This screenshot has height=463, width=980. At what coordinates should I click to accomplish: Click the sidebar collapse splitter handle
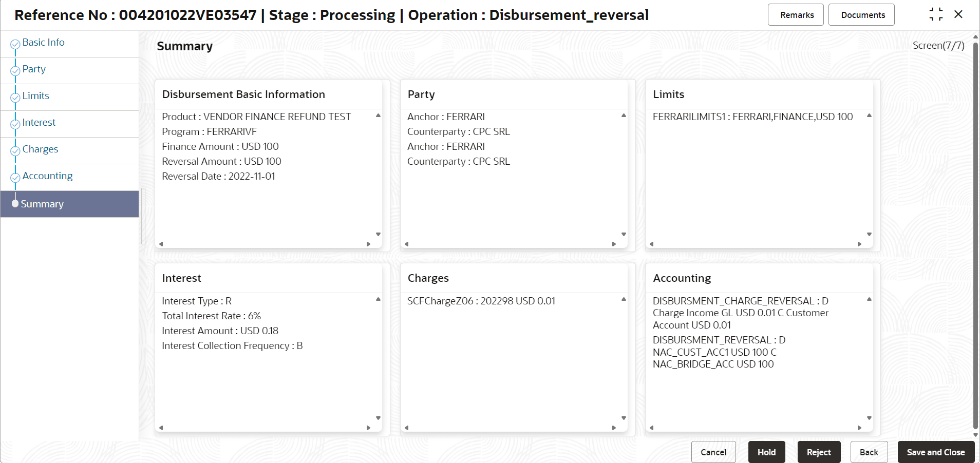[143, 216]
